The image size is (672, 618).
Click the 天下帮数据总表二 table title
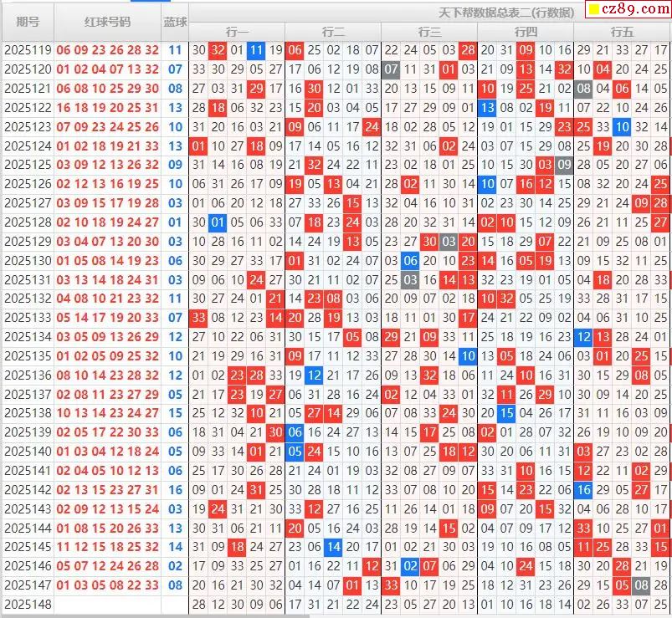505,12
